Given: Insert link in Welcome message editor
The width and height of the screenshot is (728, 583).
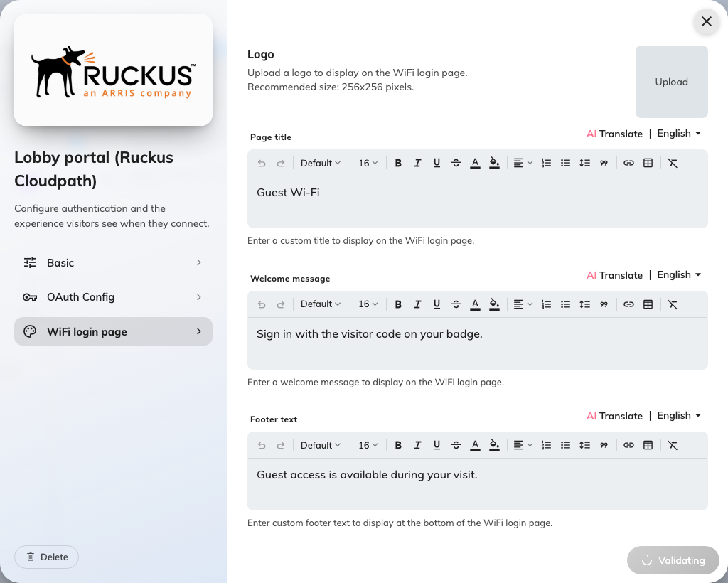Looking at the screenshot, I should 628,304.
